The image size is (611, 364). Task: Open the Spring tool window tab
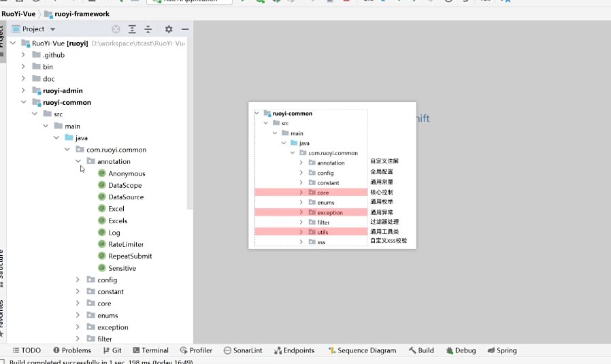click(x=502, y=350)
